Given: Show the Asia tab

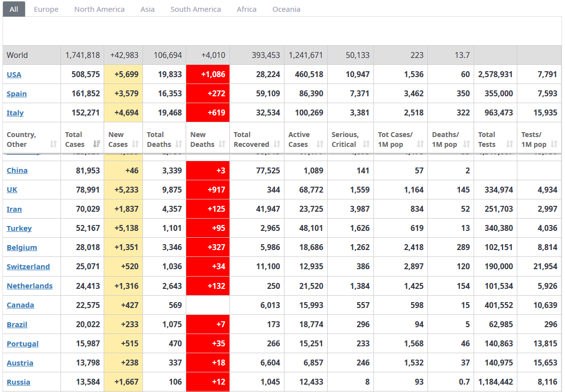Looking at the screenshot, I should point(147,9).
